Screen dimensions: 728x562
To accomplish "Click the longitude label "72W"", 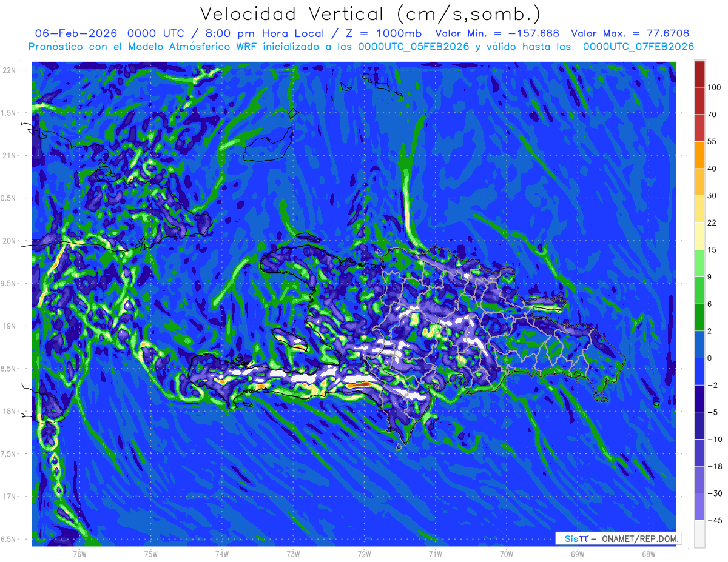I will pos(364,554).
